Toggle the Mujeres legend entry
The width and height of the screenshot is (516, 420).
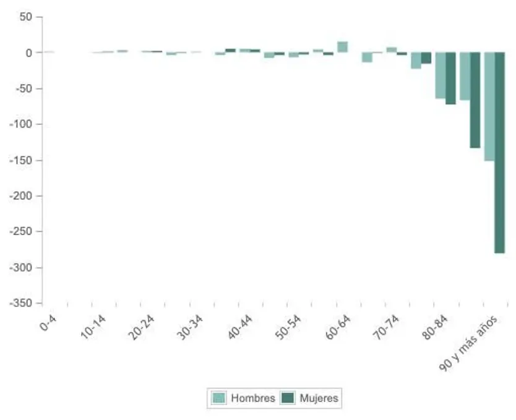tap(309, 398)
